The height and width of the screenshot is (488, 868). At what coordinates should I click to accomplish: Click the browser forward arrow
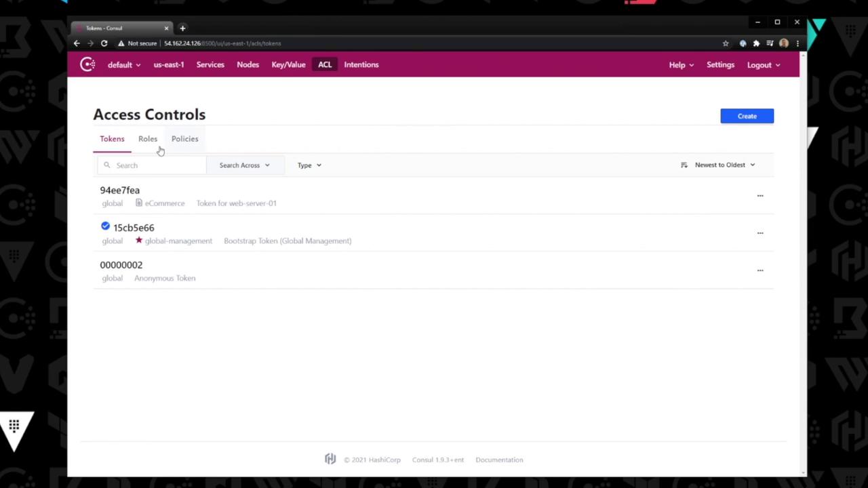(x=90, y=43)
